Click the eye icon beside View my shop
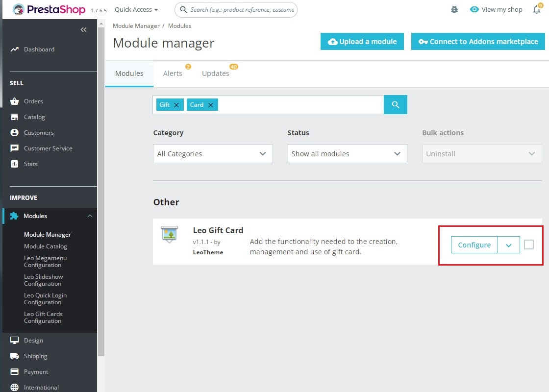This screenshot has width=549, height=392. 474,9
